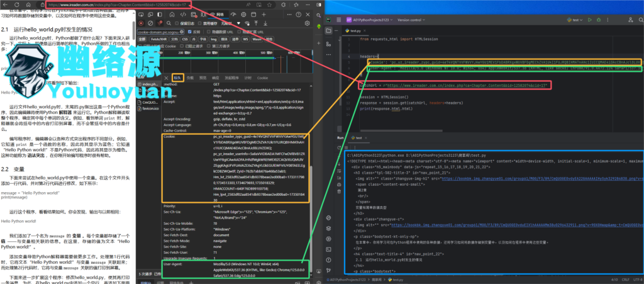The height and width of the screenshot is (284, 644).
Task: Open the Elements panel code icon
Action: coord(183,14)
